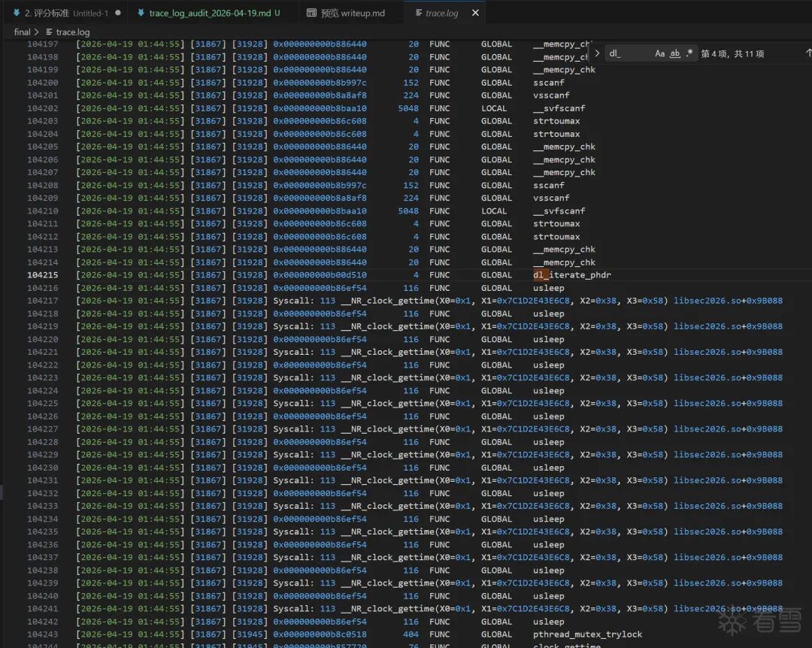The width and height of the screenshot is (812, 648).
Task: Open the libsec2026.so+0x9B088 link on line 104217
Action: pyautogui.click(x=728, y=301)
